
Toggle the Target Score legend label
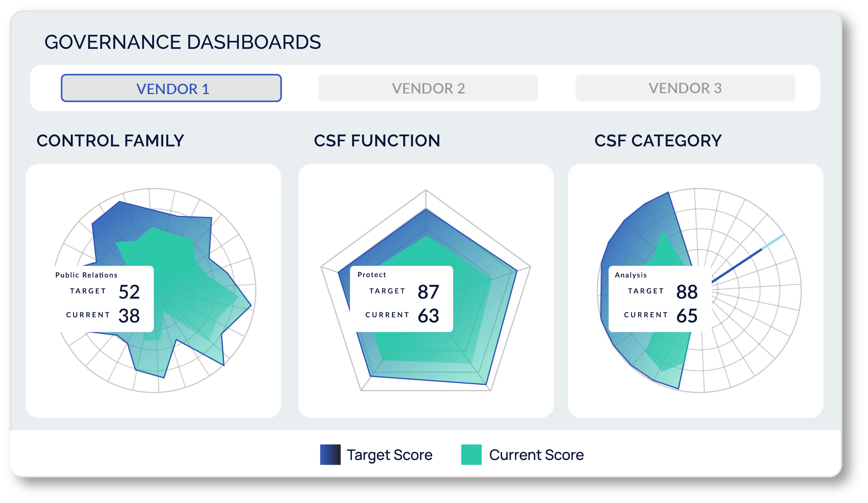(389, 455)
